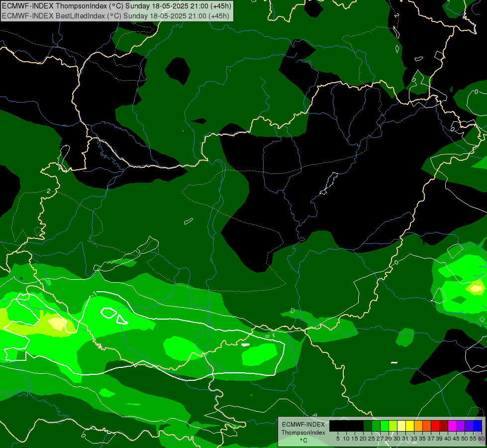Click the legend tick value 33
The image size is (487, 448).
tap(414, 439)
